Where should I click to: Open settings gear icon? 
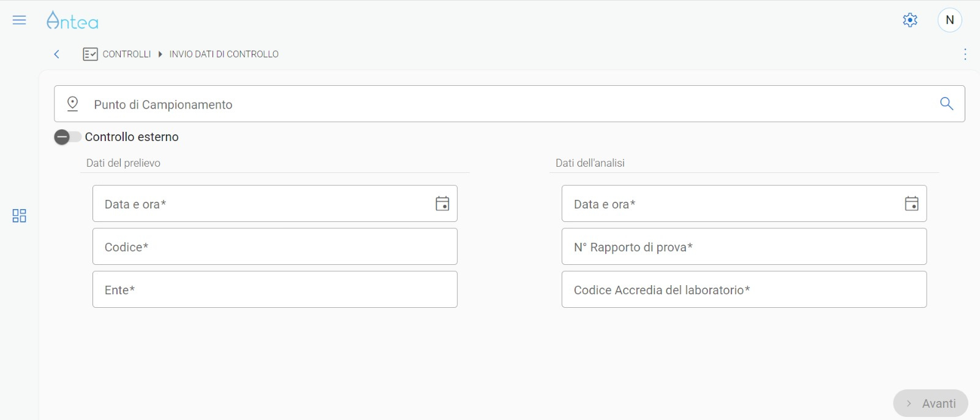(910, 20)
